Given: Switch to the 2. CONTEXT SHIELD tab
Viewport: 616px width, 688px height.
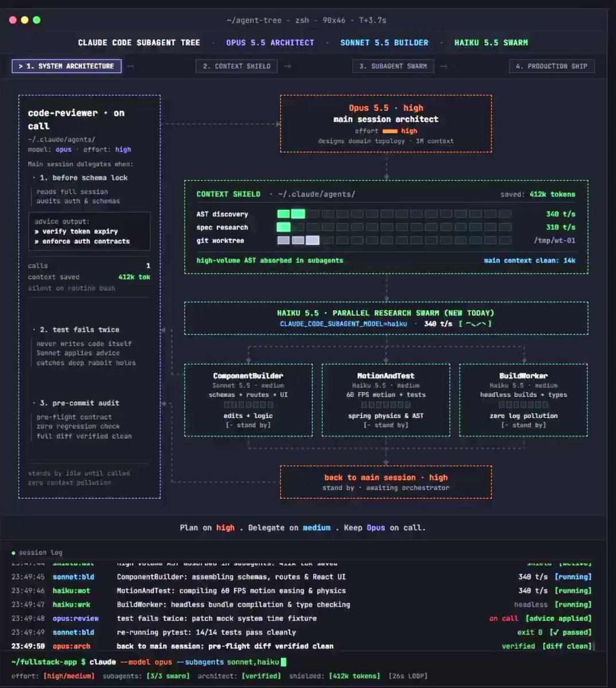Looking at the screenshot, I should point(236,66).
